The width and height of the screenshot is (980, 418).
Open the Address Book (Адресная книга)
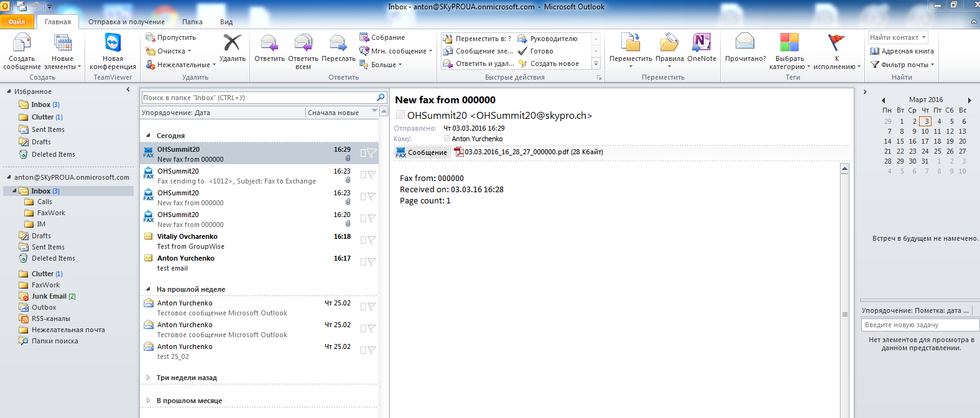point(902,51)
